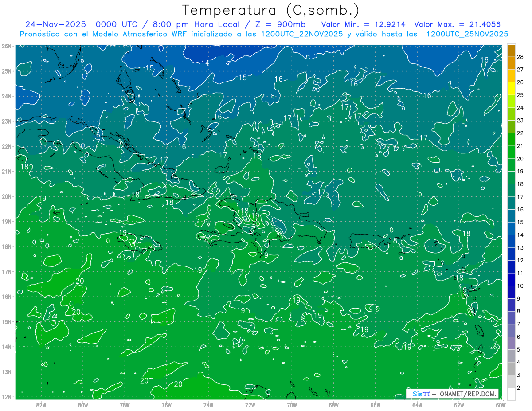Click the "25N" latitude axis label

pos(6,71)
